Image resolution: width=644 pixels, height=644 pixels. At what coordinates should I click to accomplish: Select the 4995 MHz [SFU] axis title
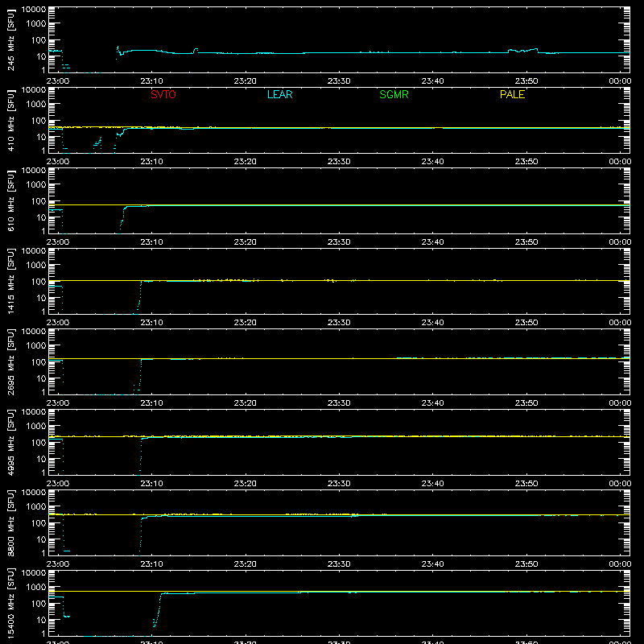coord(10,442)
